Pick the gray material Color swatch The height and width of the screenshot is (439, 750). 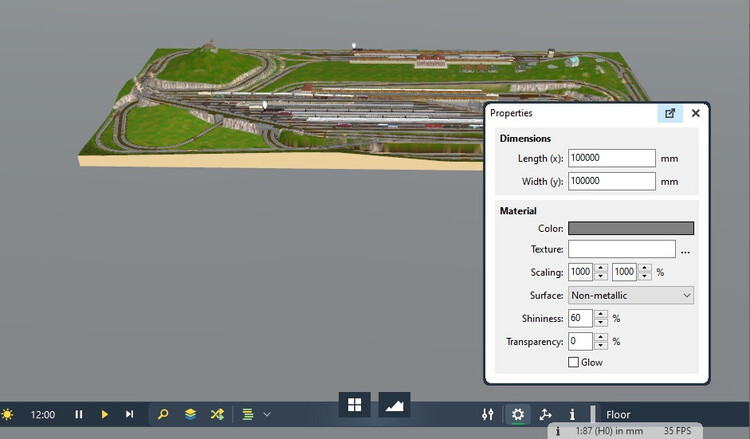(630, 228)
